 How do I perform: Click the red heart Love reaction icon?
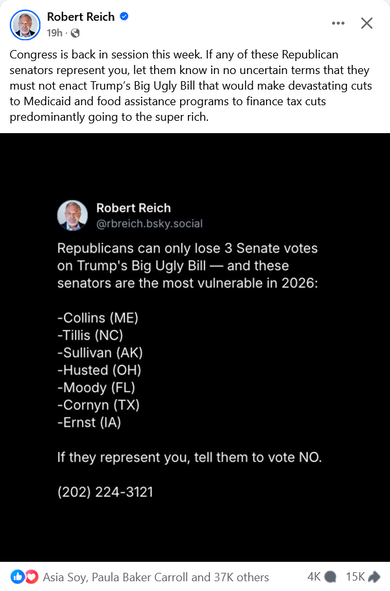pyautogui.click(x=32, y=576)
